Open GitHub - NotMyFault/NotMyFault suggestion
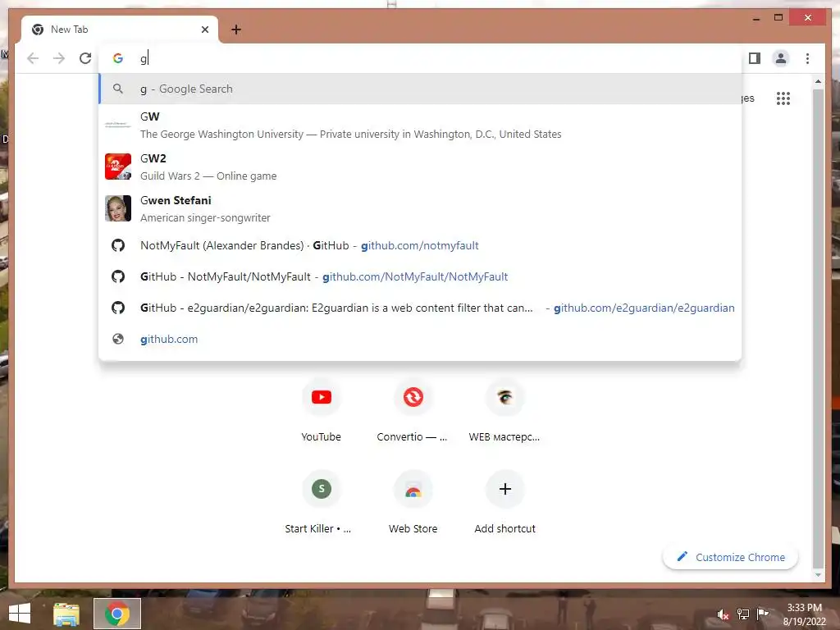The width and height of the screenshot is (840, 630). pyautogui.click(x=420, y=276)
